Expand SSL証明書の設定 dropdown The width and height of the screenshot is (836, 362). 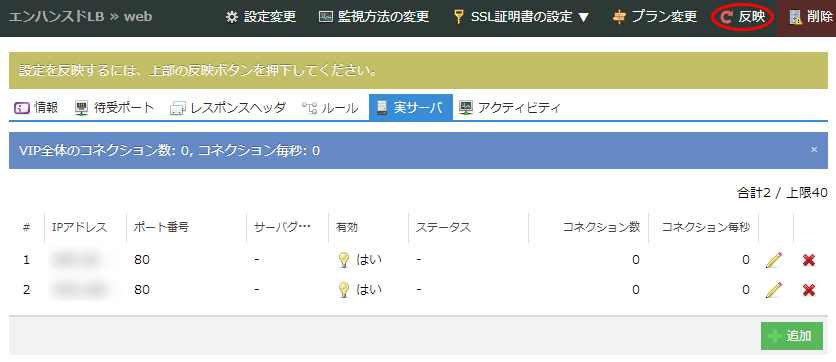pyautogui.click(x=521, y=17)
